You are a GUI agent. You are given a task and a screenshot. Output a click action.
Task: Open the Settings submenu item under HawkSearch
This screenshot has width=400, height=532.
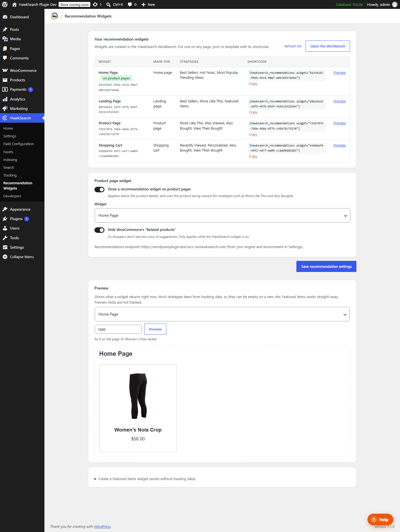(x=10, y=136)
